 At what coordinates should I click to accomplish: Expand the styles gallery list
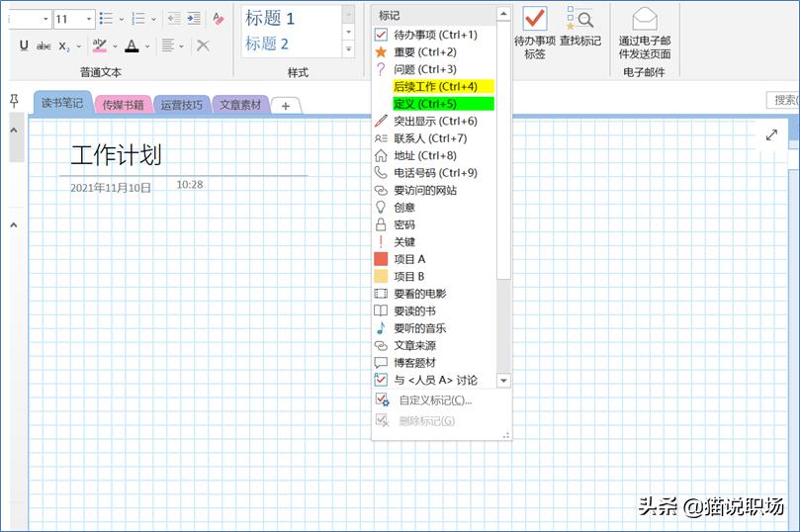[349, 49]
